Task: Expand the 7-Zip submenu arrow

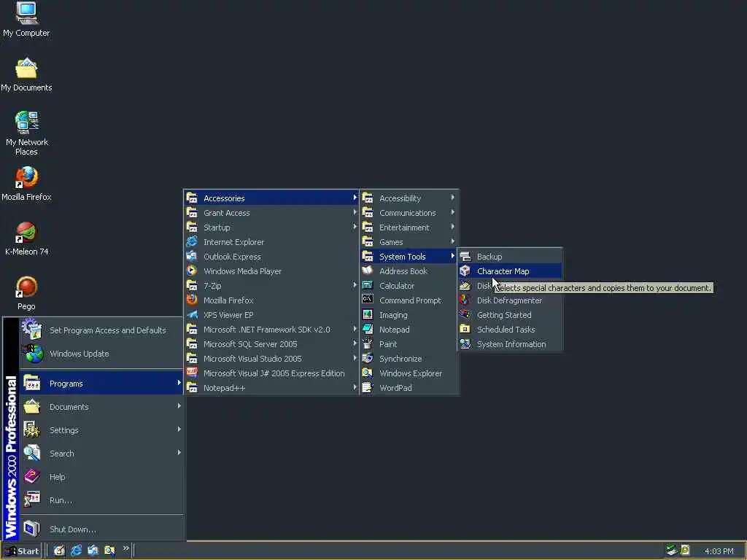Action: click(355, 285)
